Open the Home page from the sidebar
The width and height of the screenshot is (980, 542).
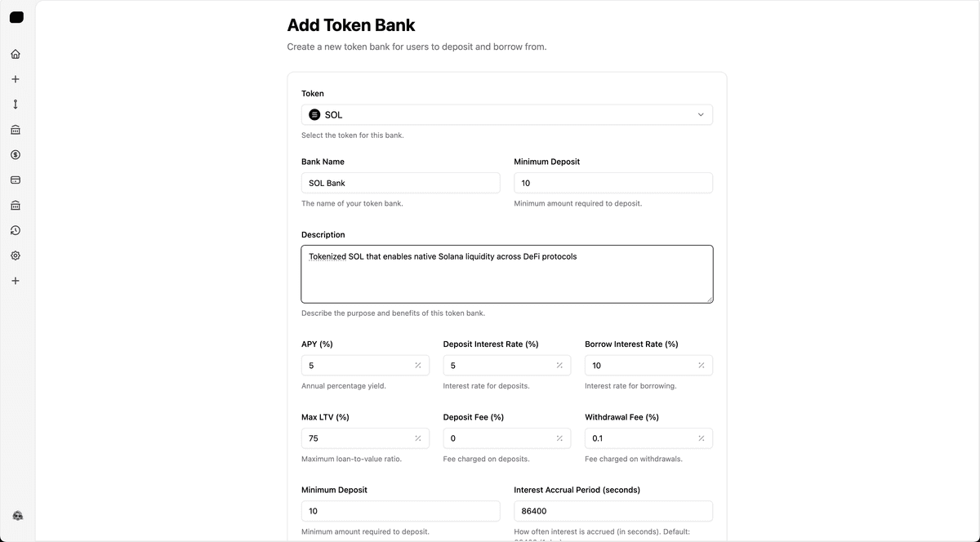[x=16, y=54]
